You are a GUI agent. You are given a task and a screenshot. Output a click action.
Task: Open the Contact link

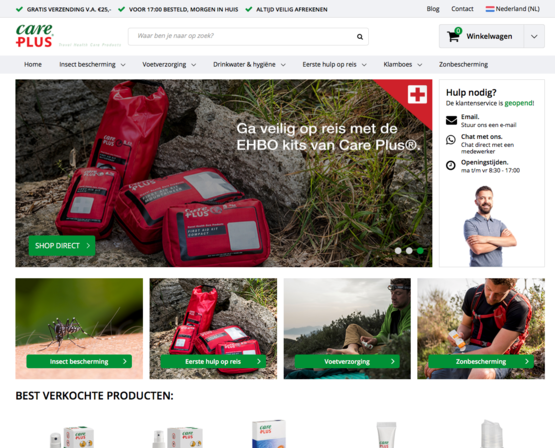(462, 9)
